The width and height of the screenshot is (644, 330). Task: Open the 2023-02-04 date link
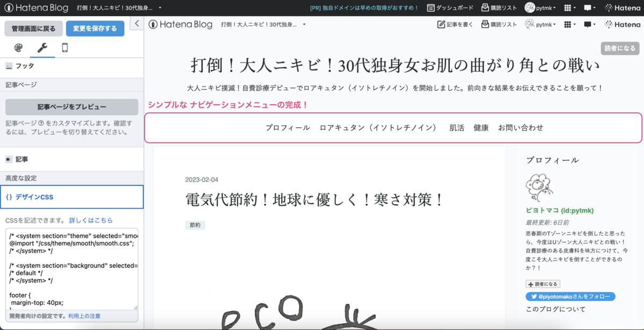tap(202, 180)
